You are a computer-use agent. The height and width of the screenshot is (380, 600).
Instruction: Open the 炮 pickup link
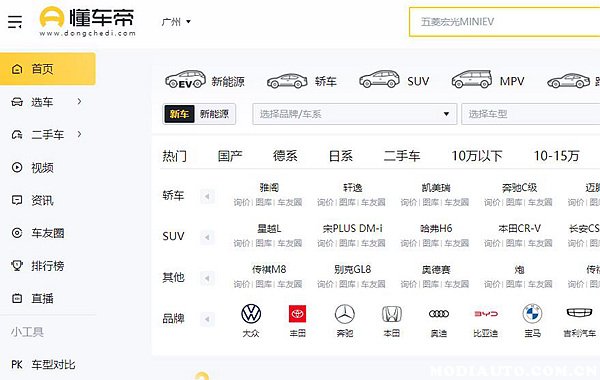[x=519, y=269]
